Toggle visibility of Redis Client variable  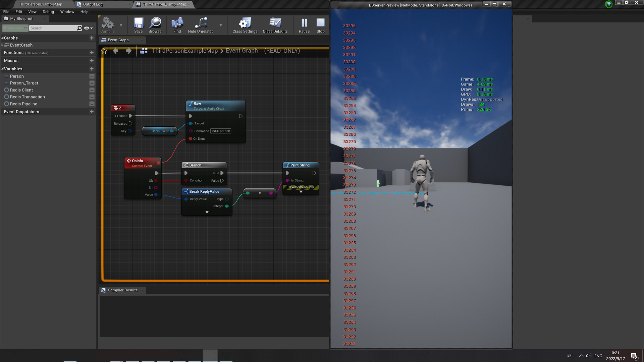point(91,90)
